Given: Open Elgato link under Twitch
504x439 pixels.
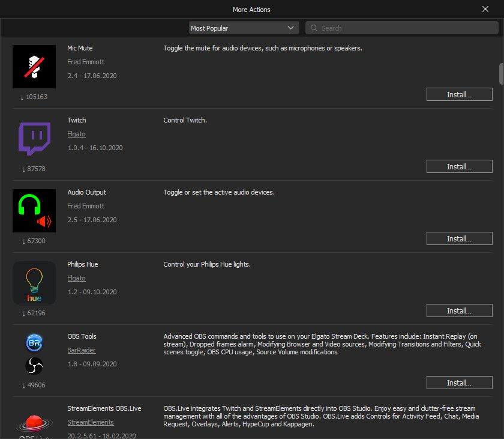Looking at the screenshot, I should pyautogui.click(x=77, y=134).
